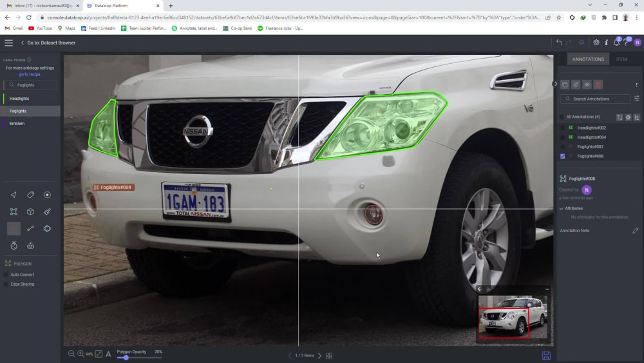The height and width of the screenshot is (363, 644).
Task: Go back to Dataset Browser
Action: (x=48, y=43)
